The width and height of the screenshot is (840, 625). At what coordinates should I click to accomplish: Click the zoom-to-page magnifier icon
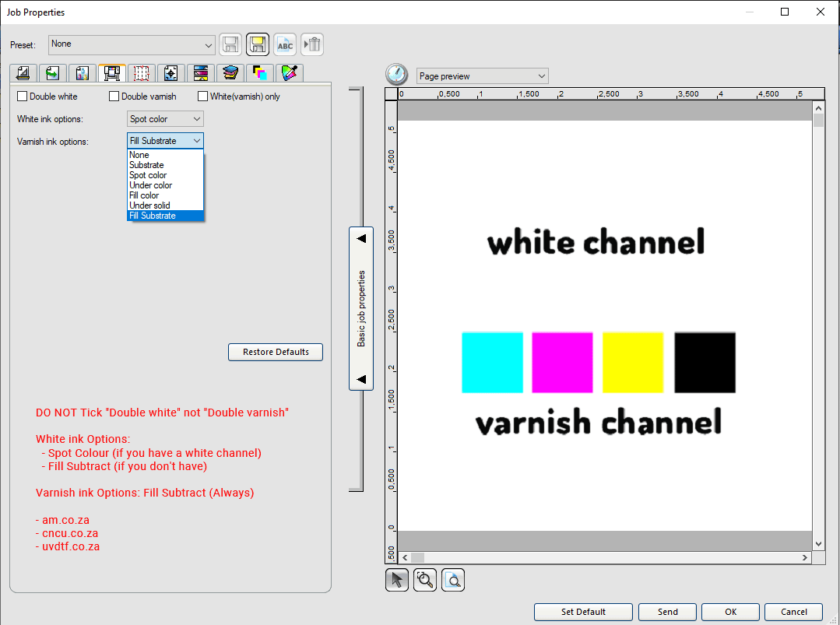coord(453,580)
